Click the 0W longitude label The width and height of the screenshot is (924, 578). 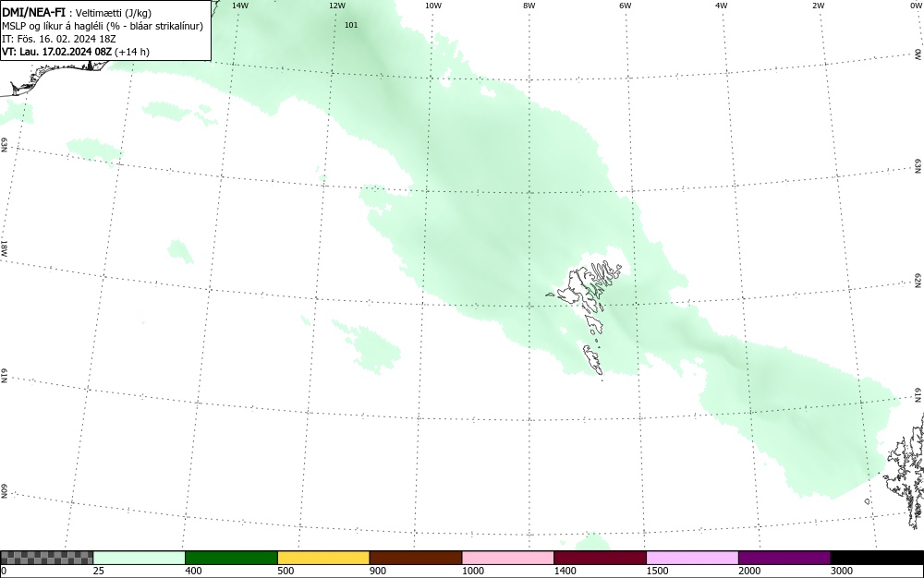pos(915,6)
